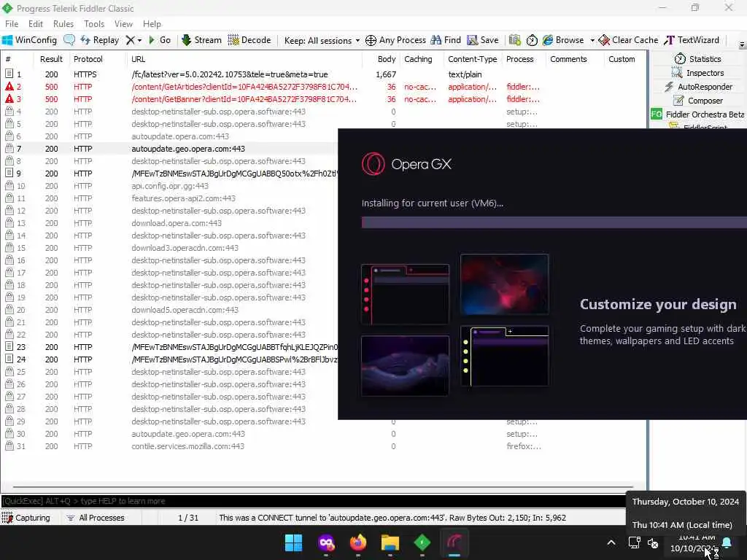Screen dimensions: 747x560
Task: Click the yellow sidebar theme thumbnail
Action: coord(505,356)
